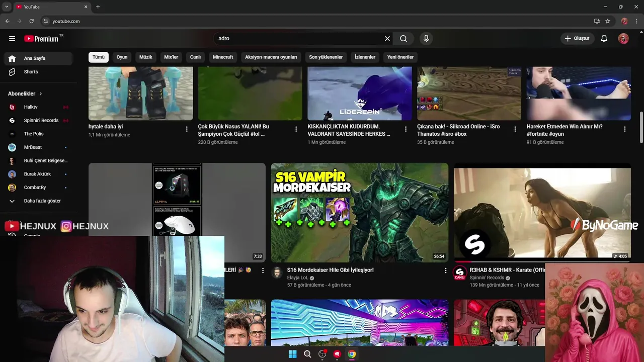Open the hamburger guide menu
This screenshot has height=362, width=644.
[x=12, y=39]
